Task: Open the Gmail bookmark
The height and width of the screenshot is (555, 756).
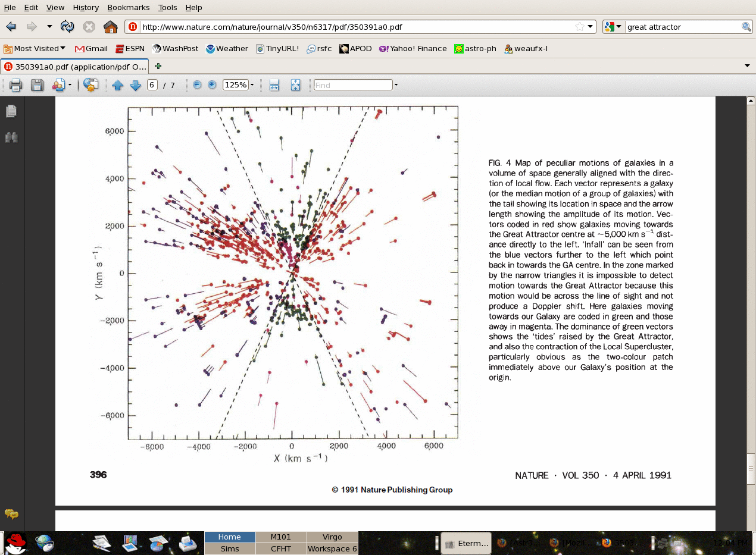Action: coord(91,49)
